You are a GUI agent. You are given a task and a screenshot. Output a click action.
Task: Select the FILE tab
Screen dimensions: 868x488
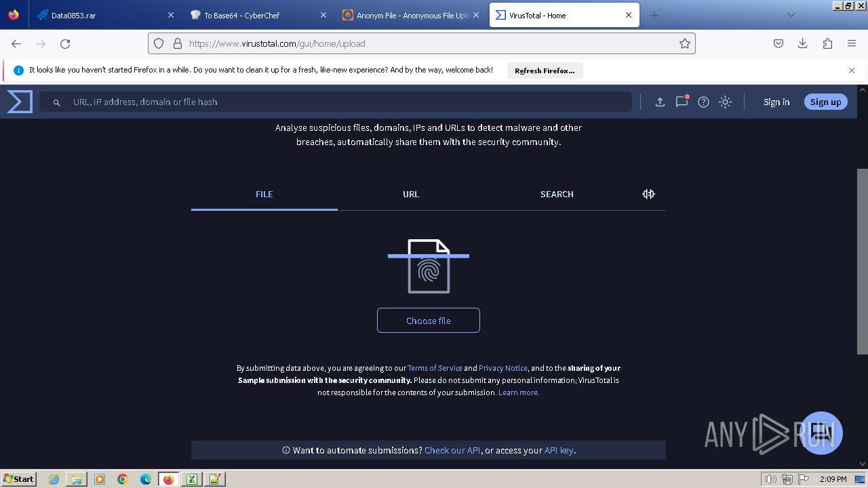(x=264, y=194)
